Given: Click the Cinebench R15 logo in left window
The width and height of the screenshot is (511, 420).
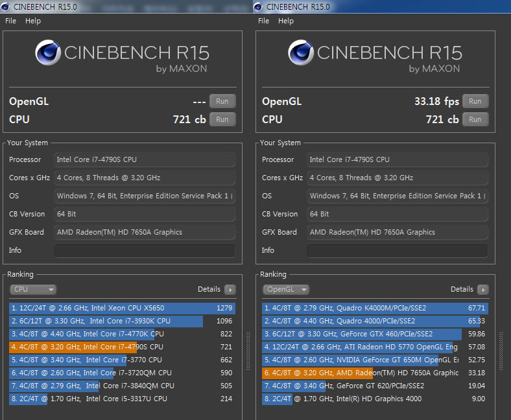Looking at the screenshot, I should pos(122,56).
